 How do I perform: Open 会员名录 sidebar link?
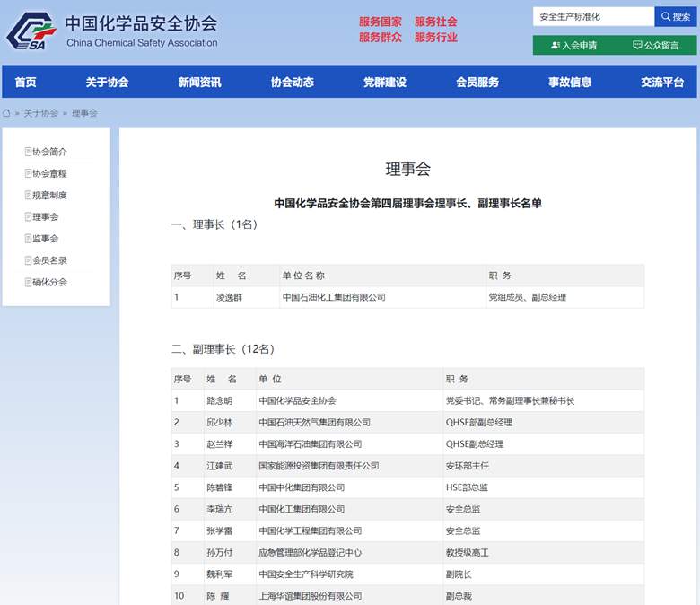[49, 260]
